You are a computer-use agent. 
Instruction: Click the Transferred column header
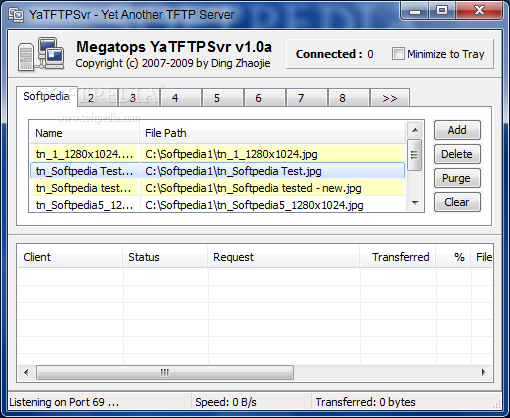[398, 257]
